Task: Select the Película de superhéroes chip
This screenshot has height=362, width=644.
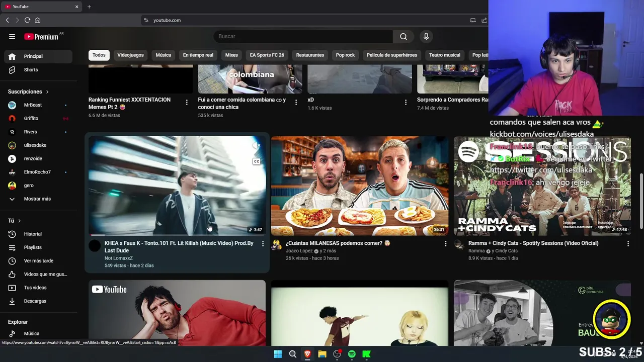Action: pos(392,55)
